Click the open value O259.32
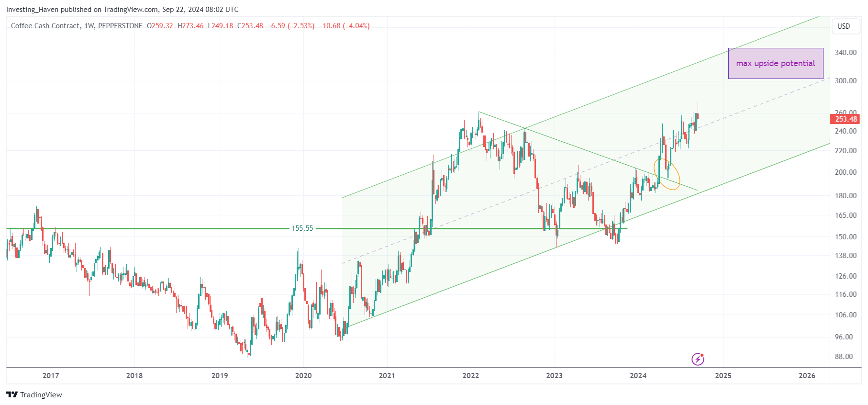 click(x=160, y=26)
